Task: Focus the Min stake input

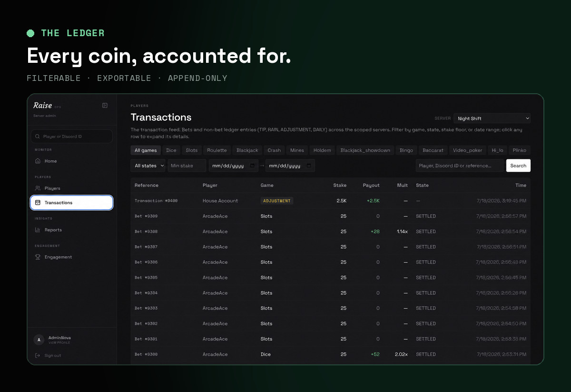Action: [x=187, y=166]
